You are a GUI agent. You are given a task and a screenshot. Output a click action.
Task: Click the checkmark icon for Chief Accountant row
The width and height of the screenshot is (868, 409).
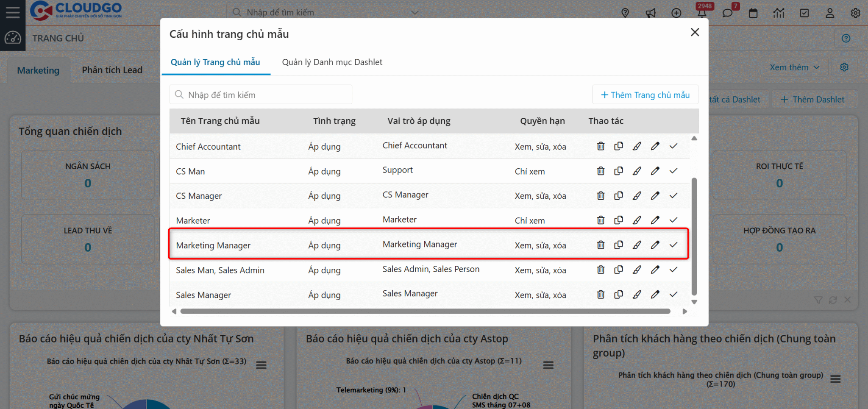pyautogui.click(x=673, y=146)
